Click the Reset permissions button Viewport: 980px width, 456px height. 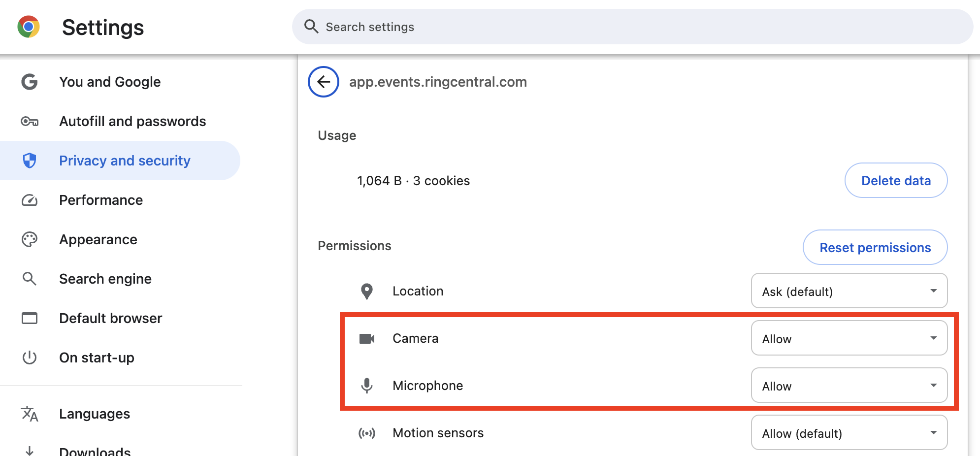[x=875, y=248]
